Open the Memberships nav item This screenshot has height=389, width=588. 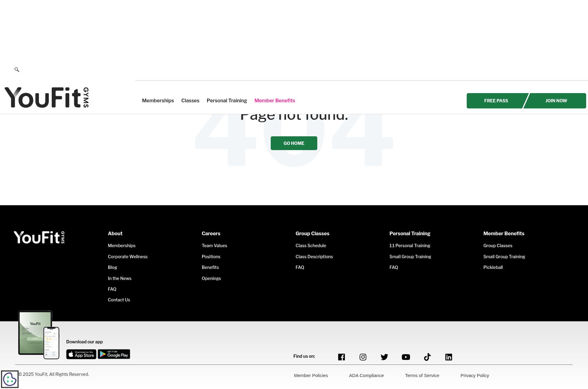tap(158, 100)
